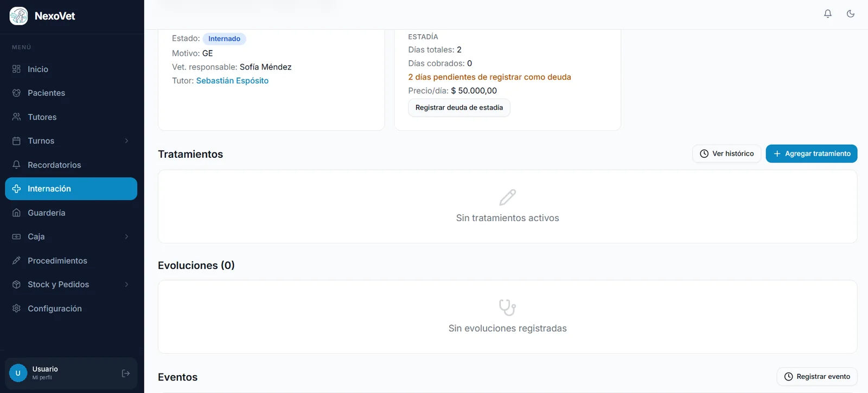Expand the Caja submenu chevron
The width and height of the screenshot is (868, 393).
tap(126, 236)
